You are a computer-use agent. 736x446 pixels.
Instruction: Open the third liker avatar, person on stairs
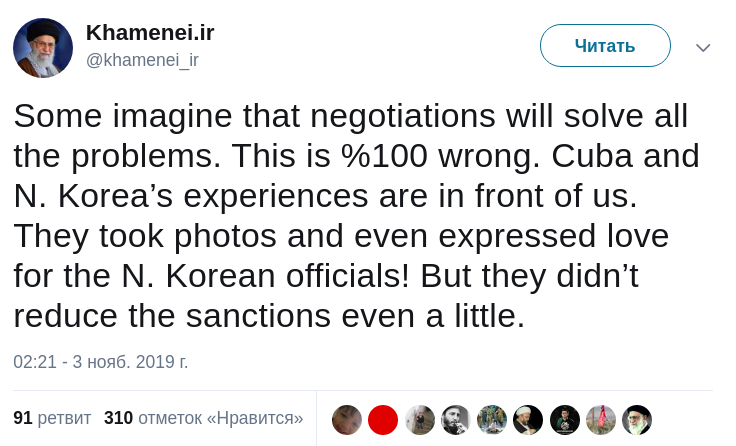pyautogui.click(x=420, y=420)
